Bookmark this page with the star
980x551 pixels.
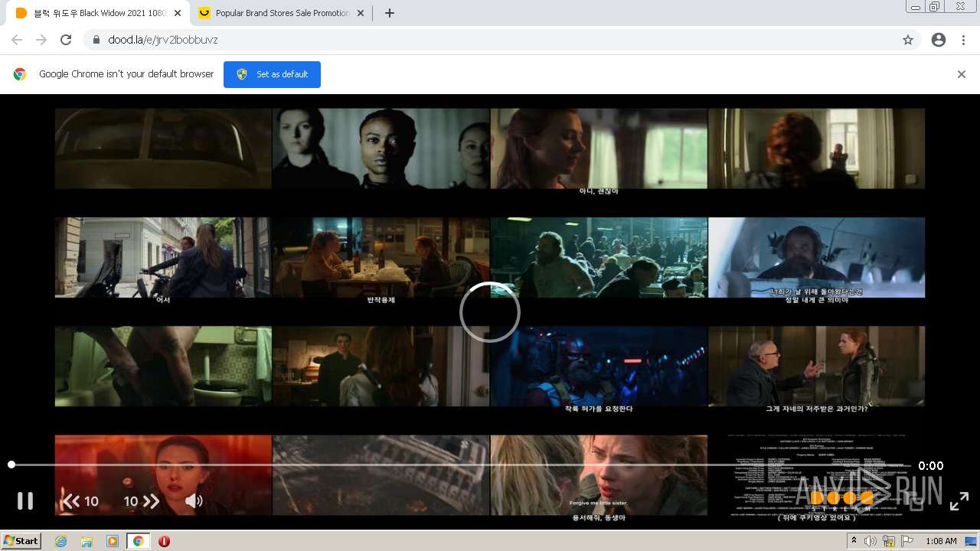908,40
